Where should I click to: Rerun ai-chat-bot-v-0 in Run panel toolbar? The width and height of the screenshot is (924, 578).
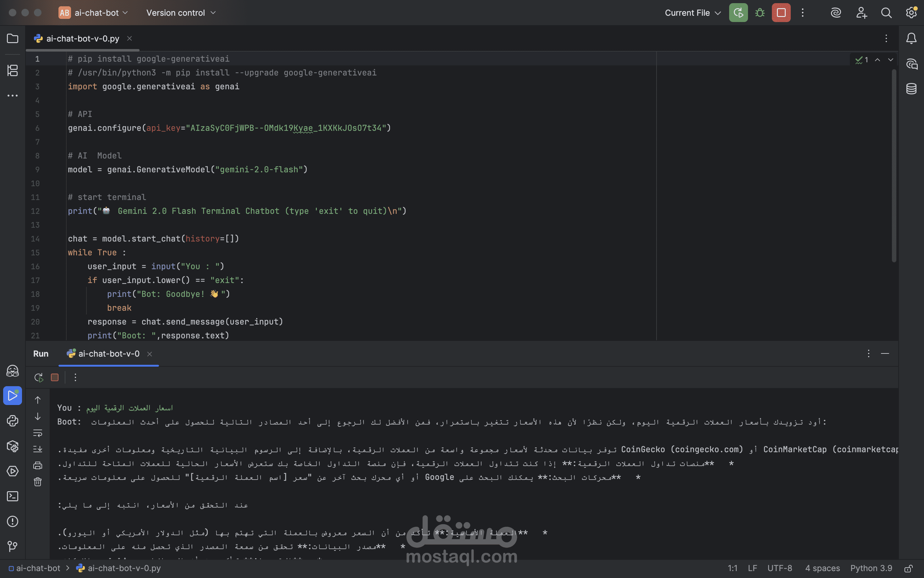38,377
